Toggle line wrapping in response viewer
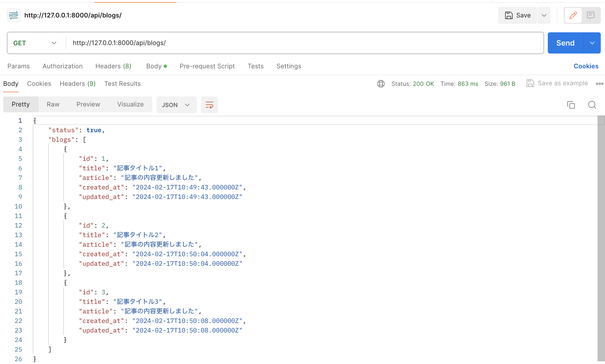This screenshot has width=605, height=364. pos(209,105)
